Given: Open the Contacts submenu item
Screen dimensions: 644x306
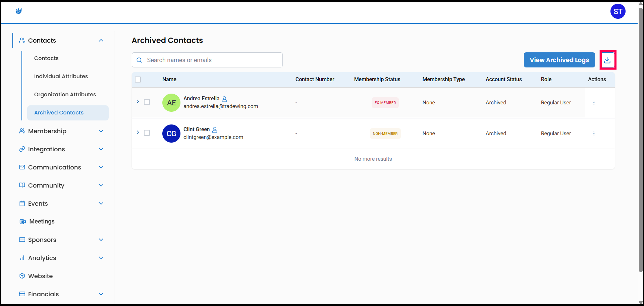Looking at the screenshot, I should point(46,58).
